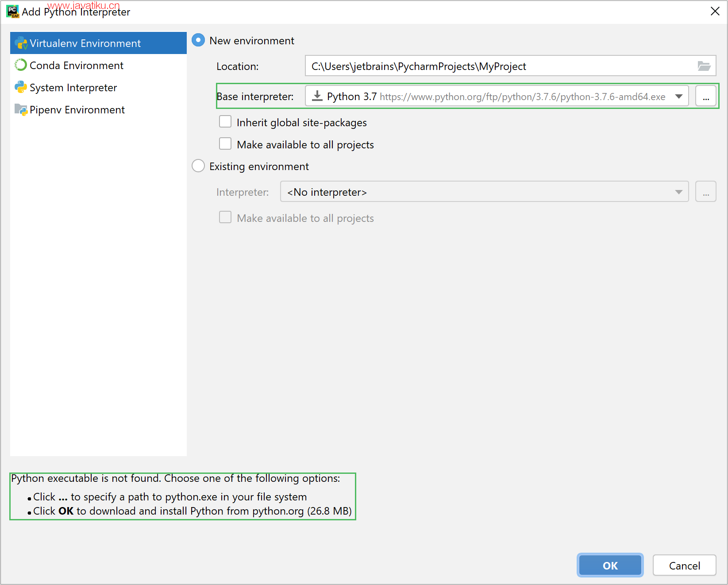Click the Virtualenv Python icon
Screen dimensions: 728x585
click(x=21, y=43)
